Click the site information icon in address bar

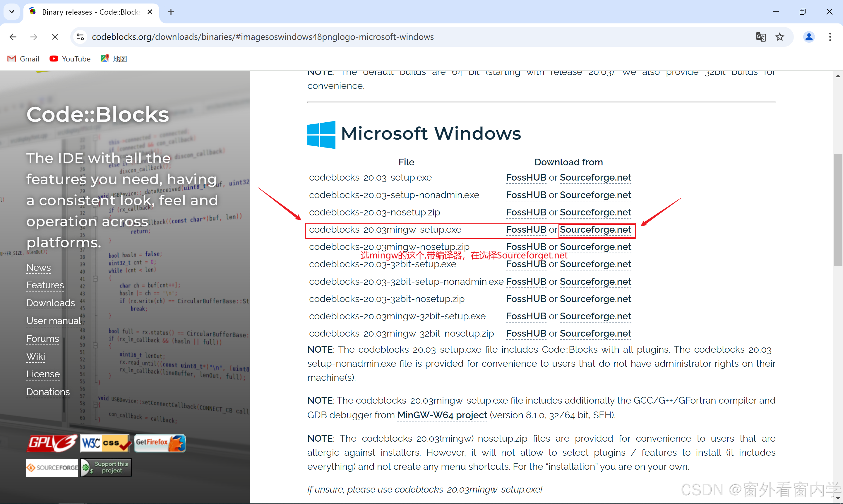click(80, 37)
